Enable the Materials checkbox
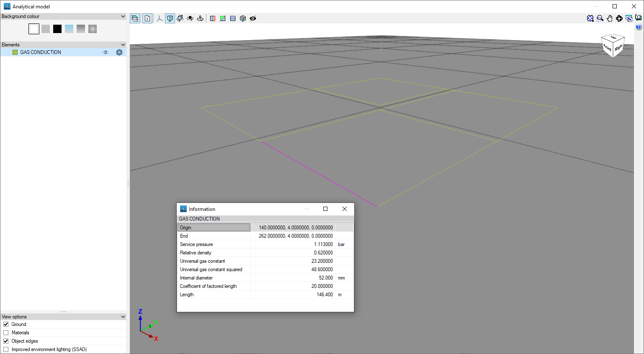The image size is (644, 354). (x=6, y=333)
